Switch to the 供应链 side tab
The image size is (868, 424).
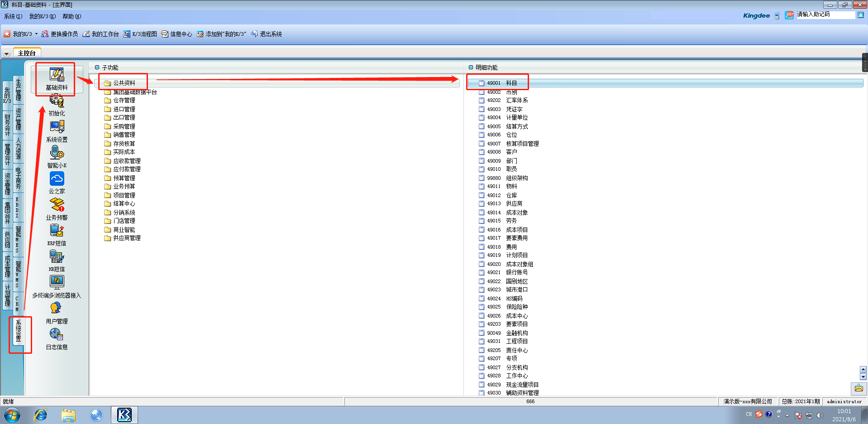tap(7, 239)
